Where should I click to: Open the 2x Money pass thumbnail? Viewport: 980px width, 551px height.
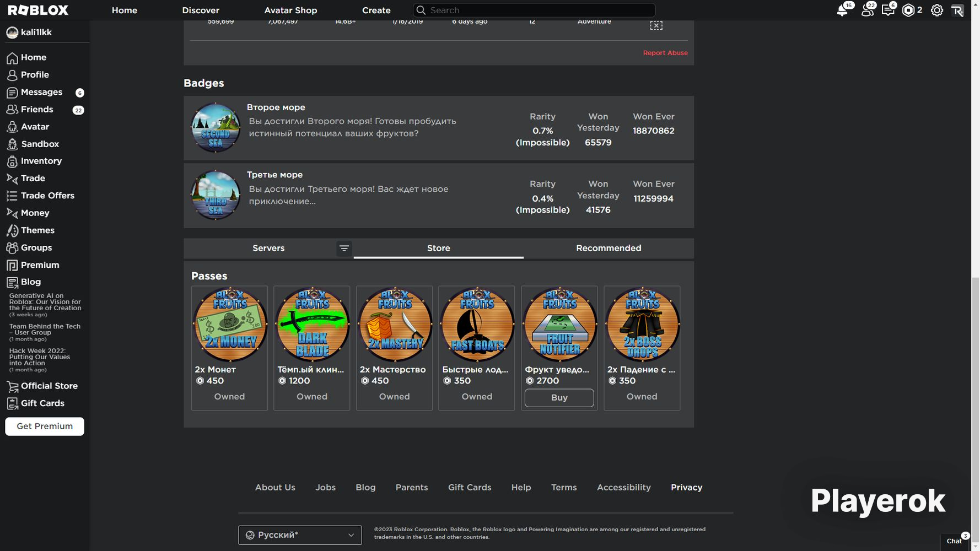229,324
